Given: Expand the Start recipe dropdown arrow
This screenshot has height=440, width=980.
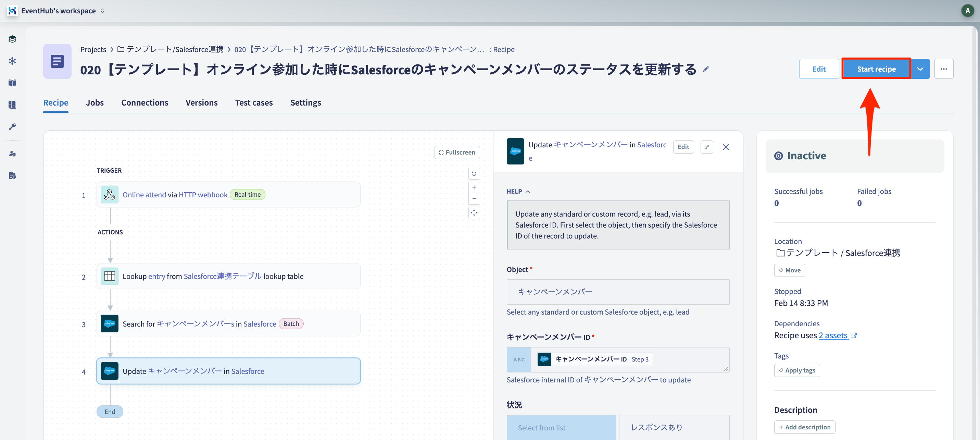Looking at the screenshot, I should coord(920,69).
